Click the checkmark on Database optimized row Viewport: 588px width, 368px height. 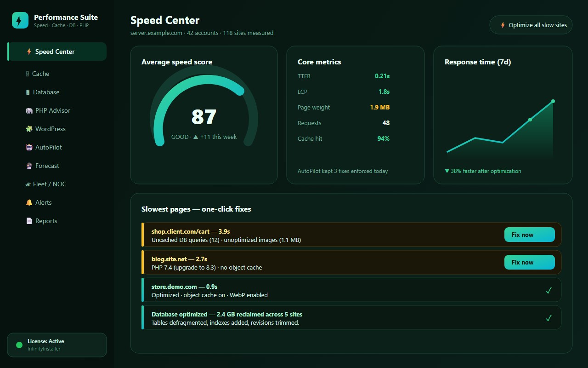click(x=548, y=318)
